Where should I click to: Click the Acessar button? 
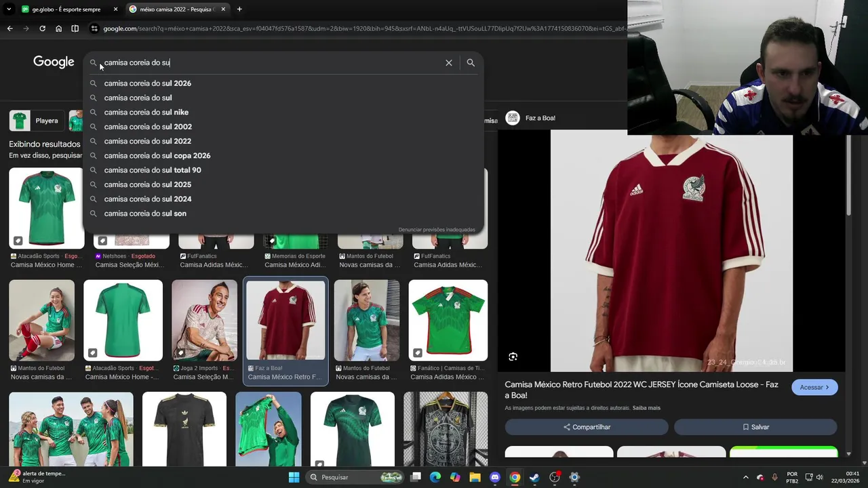(x=814, y=388)
